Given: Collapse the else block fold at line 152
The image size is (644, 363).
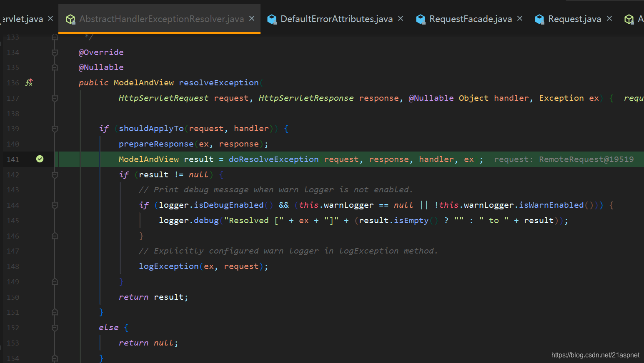Looking at the screenshot, I should (x=55, y=328).
